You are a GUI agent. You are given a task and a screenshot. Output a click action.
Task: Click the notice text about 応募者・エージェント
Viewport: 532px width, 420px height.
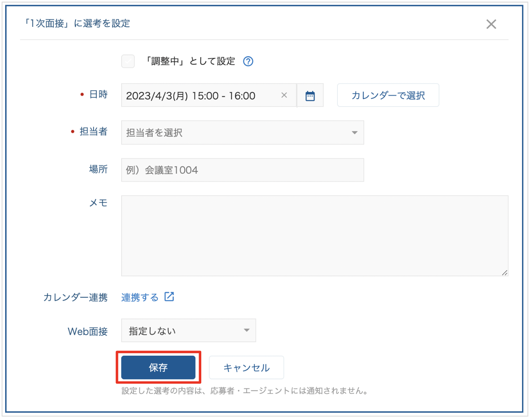tap(245, 391)
